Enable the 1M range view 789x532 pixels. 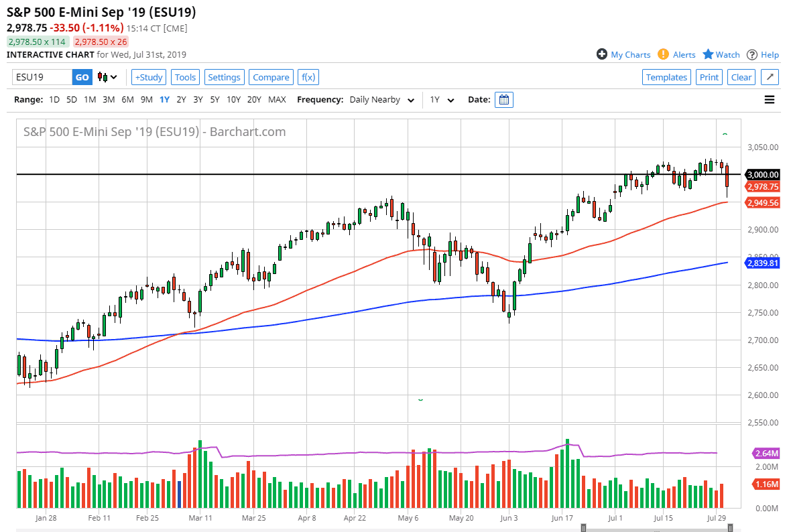coord(89,99)
